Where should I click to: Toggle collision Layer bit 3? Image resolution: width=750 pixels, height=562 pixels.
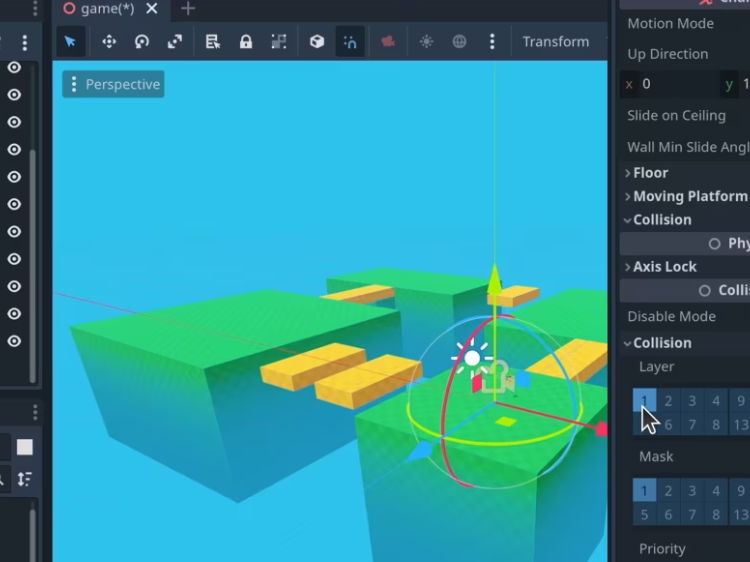point(692,400)
